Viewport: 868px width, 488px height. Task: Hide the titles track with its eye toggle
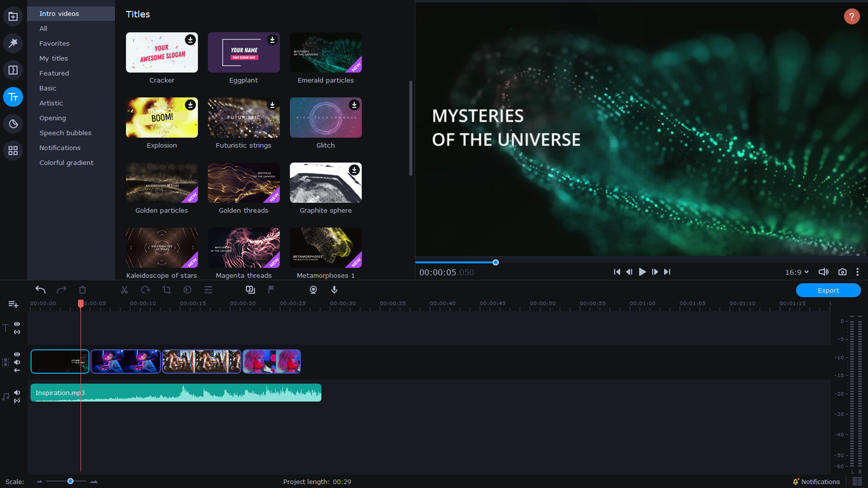pyautogui.click(x=17, y=324)
